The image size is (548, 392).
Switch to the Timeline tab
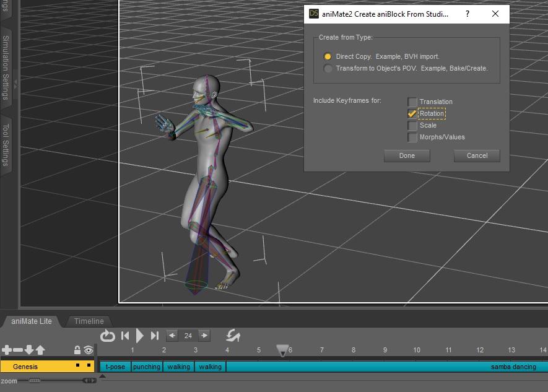pos(89,321)
